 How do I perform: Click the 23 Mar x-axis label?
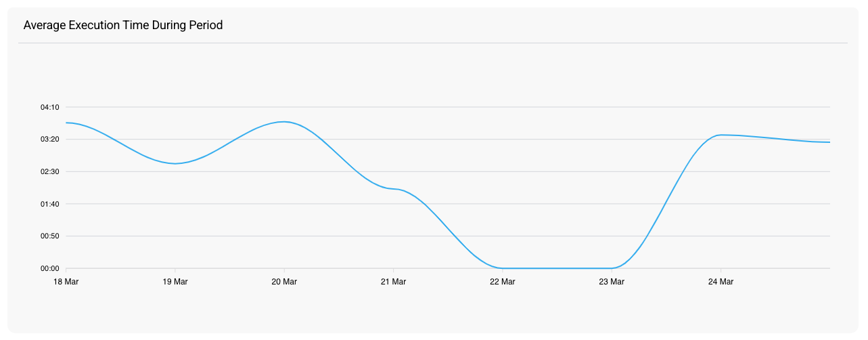coord(612,282)
